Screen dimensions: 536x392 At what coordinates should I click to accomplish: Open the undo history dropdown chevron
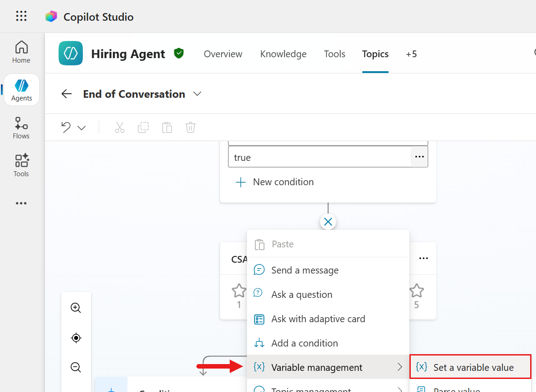click(x=82, y=128)
